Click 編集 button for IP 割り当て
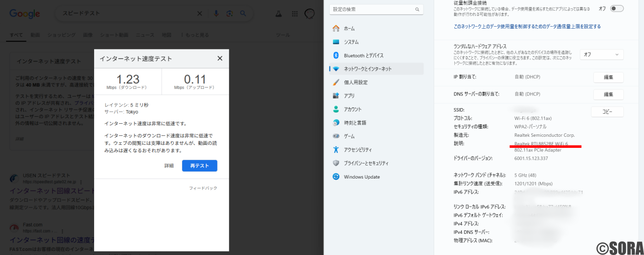This screenshot has width=644, height=255. (608, 77)
